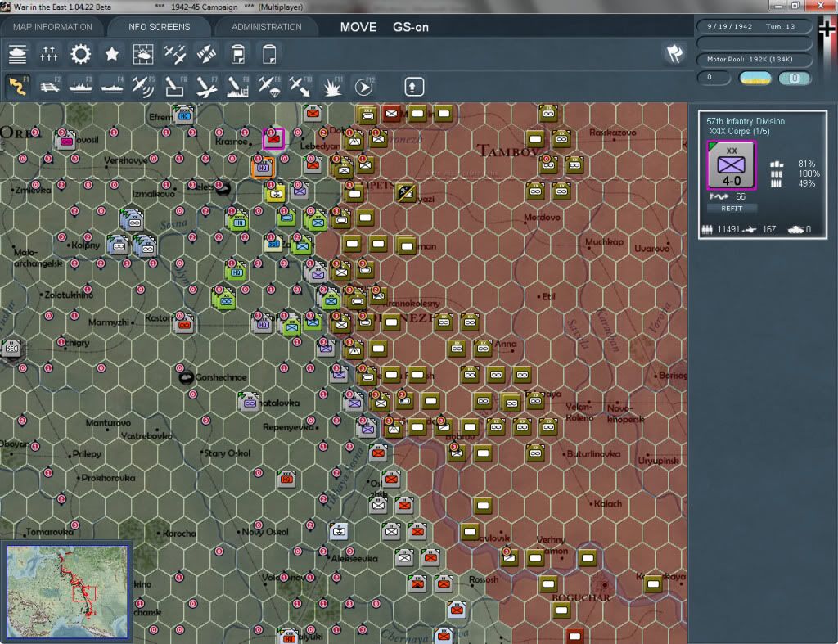Click the 49% value in the unit panel
Image resolution: width=838 pixels, height=644 pixels.
pos(806,184)
